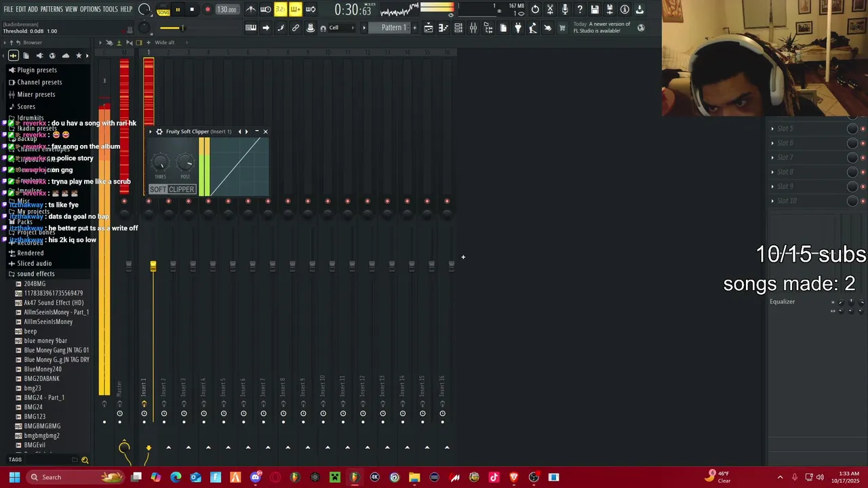Open the OPTIONS menu
Screen dimensions: 868x488
point(90,9)
